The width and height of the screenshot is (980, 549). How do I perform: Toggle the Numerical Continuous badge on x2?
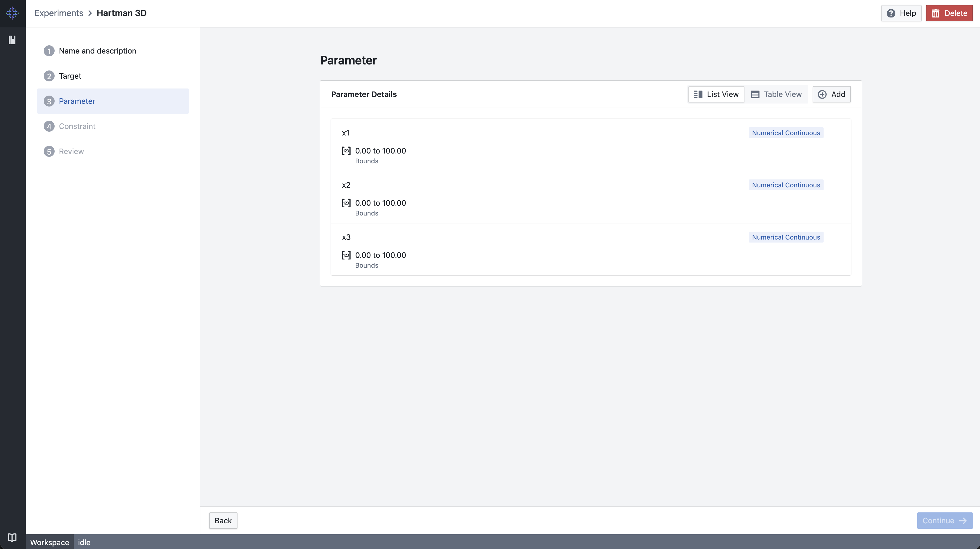pos(786,185)
